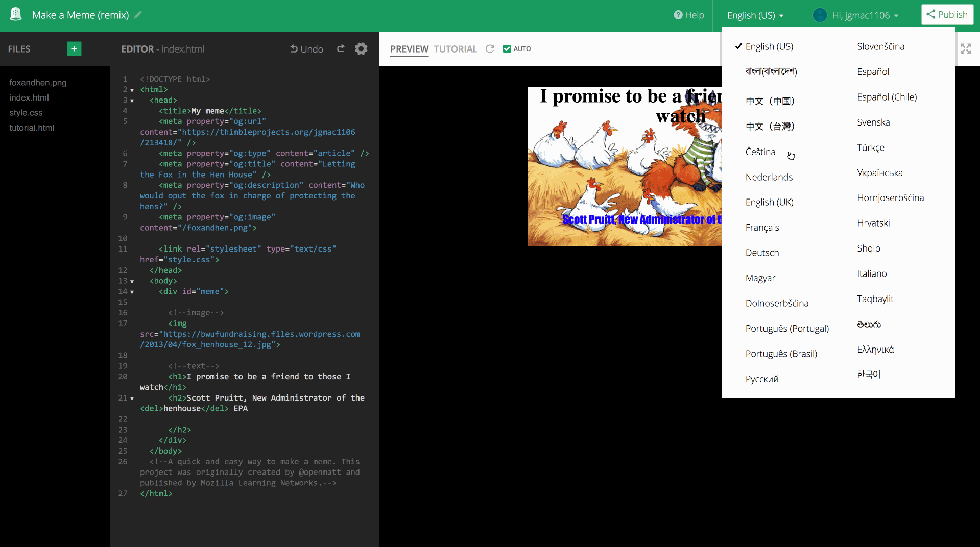Select Hornjoserbšćina language option
This screenshot has width=980, height=547.
pyautogui.click(x=891, y=198)
